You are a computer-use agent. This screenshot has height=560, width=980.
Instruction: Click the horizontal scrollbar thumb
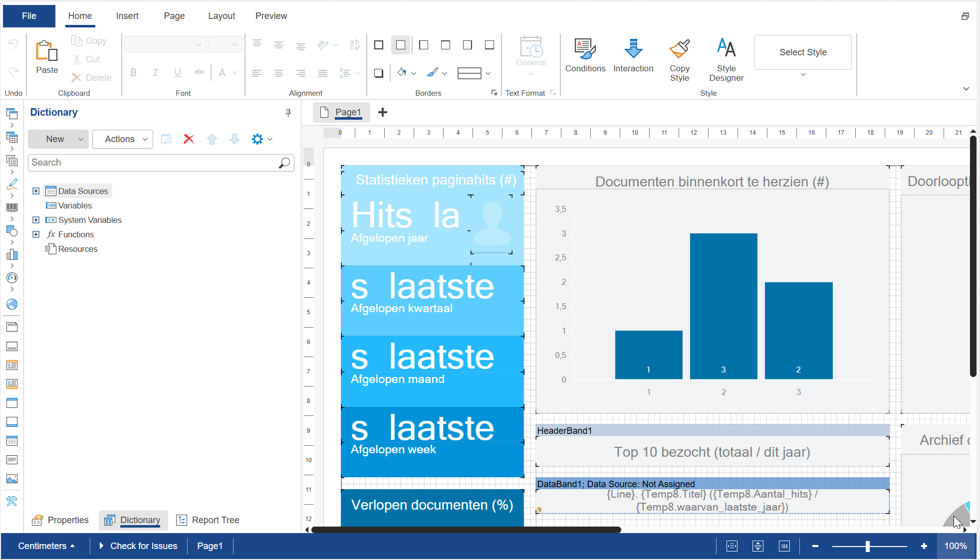coord(466,530)
